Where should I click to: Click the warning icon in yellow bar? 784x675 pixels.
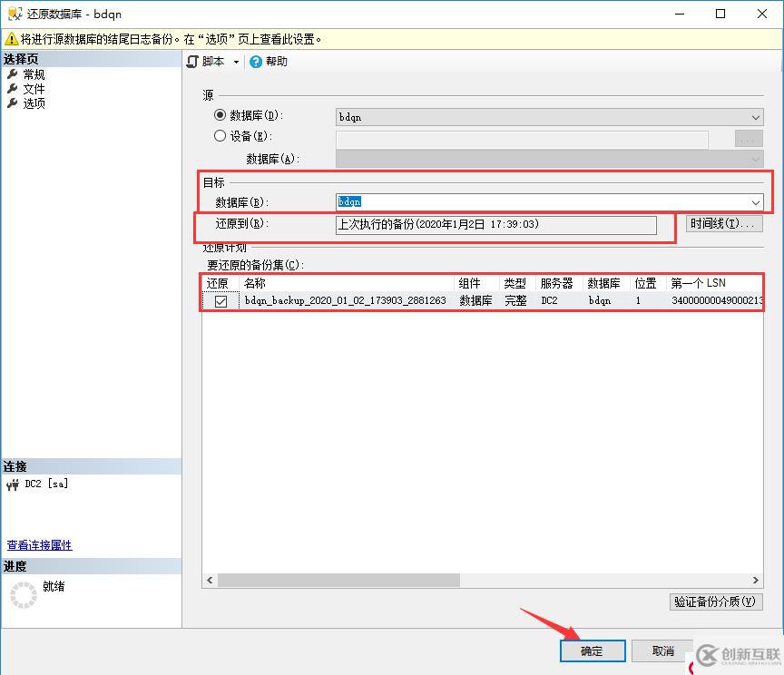[x=12, y=38]
